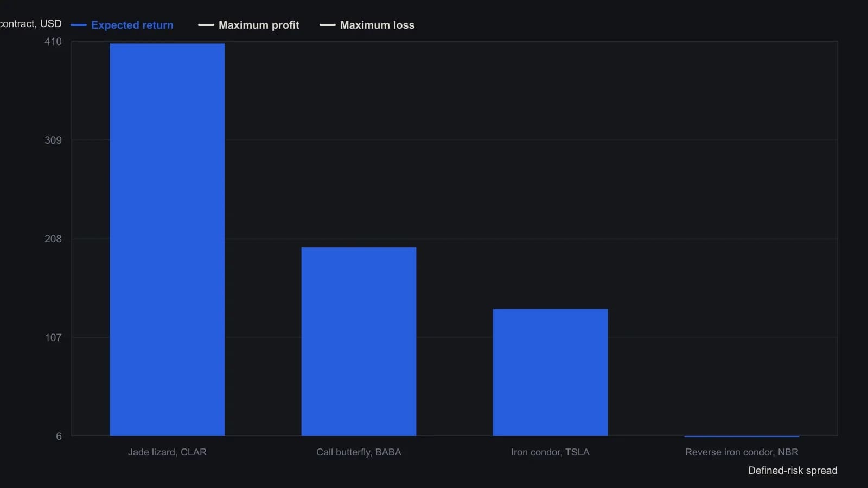Viewport: 868px width, 488px height.
Task: Click the 'Iron condor, TSLA' axis label
Action: pyautogui.click(x=550, y=452)
